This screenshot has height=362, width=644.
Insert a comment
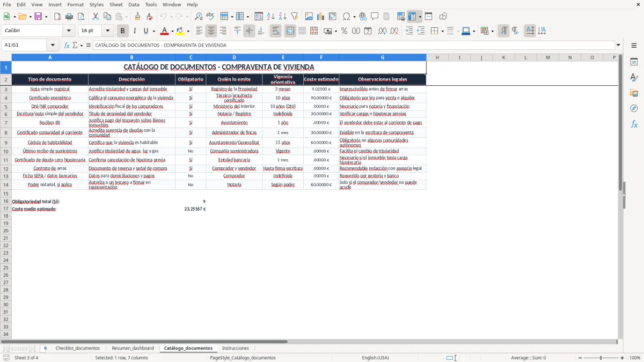tap(375, 17)
